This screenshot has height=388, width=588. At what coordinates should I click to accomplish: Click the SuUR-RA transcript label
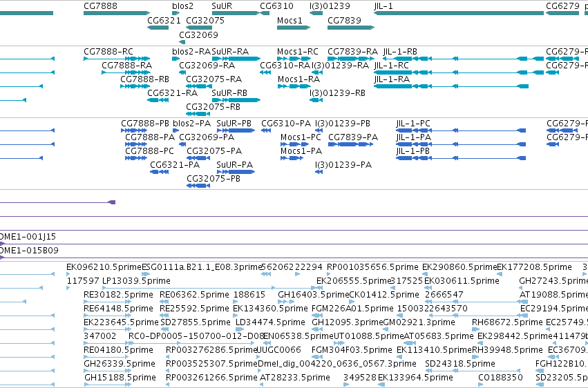[230, 51]
